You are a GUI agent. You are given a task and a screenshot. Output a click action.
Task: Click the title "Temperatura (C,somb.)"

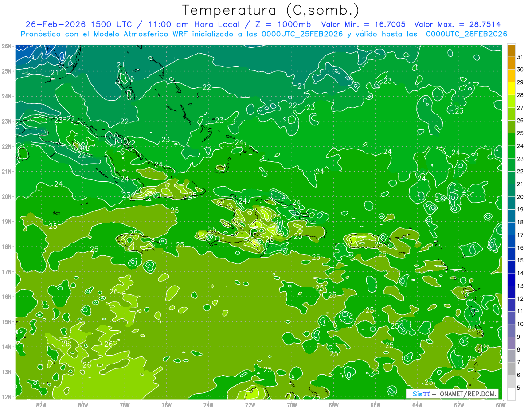coord(271,10)
